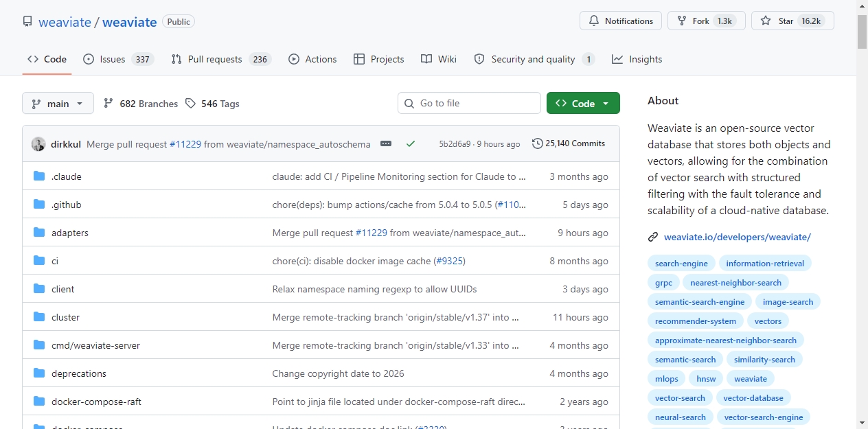Open the Projects tab

pyautogui.click(x=378, y=59)
